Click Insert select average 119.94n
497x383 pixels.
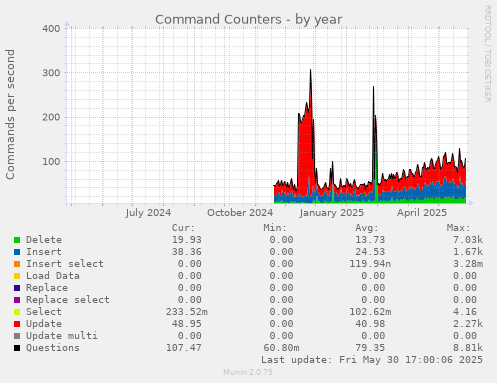coord(370,264)
